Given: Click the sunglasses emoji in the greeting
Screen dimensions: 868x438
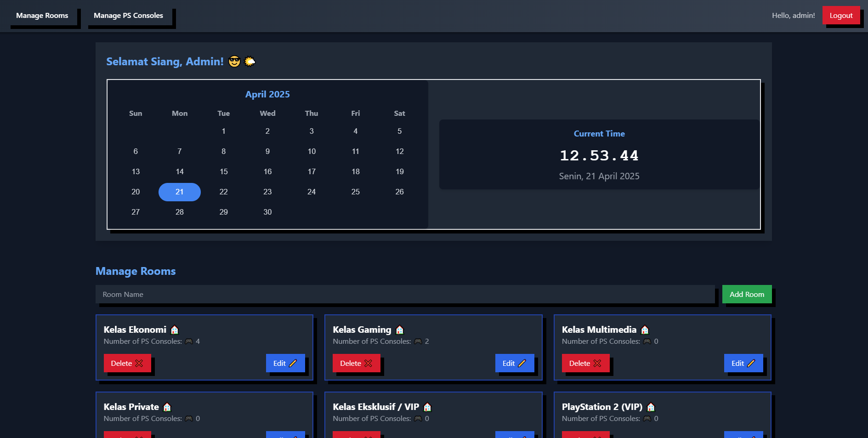Looking at the screenshot, I should [234, 62].
